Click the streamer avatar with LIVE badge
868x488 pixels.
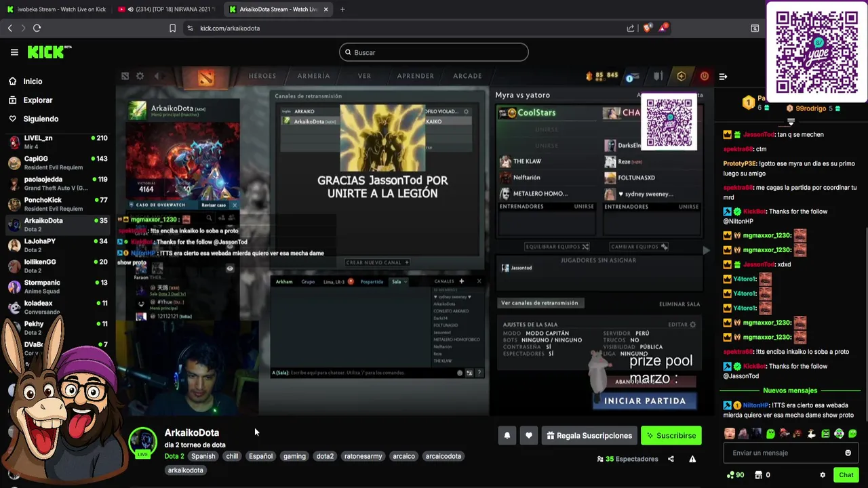pyautogui.click(x=142, y=442)
